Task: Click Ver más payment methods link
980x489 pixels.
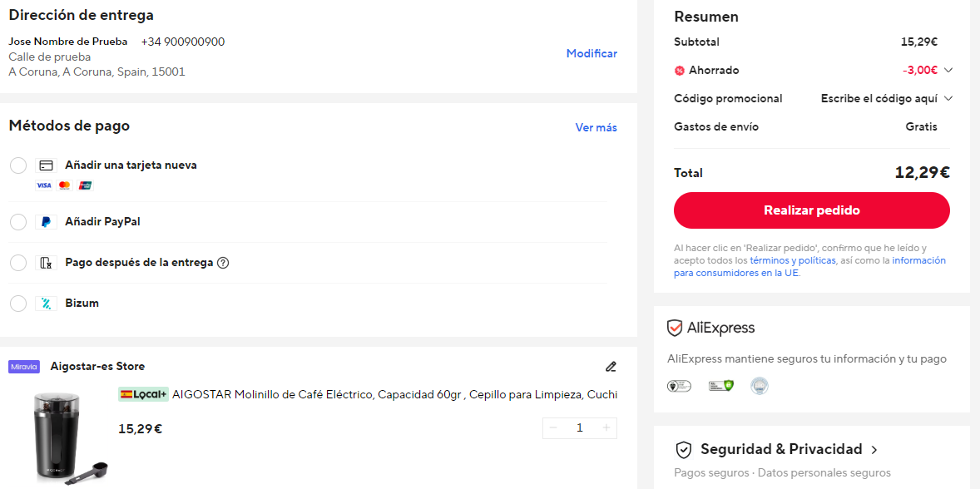Action: (x=596, y=127)
